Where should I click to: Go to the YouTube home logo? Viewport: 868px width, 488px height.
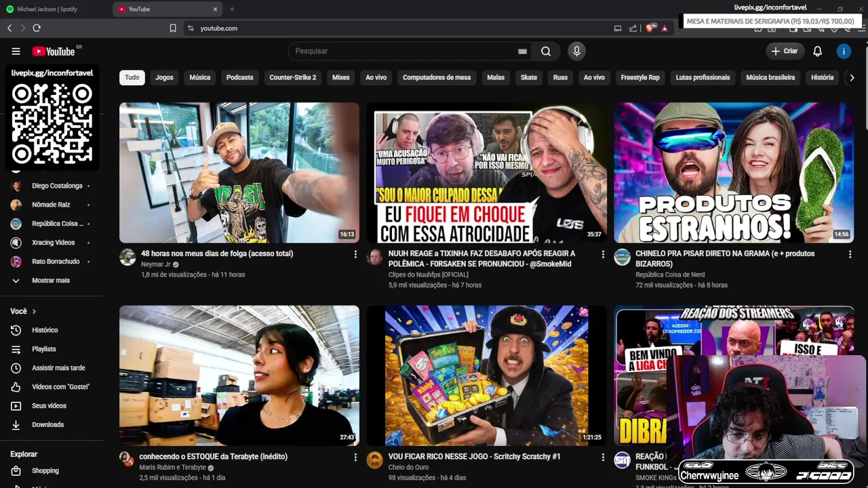click(x=54, y=52)
